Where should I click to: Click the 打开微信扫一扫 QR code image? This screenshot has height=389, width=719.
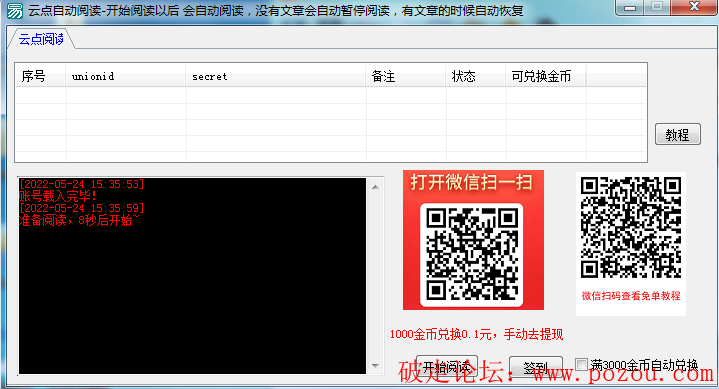tap(473, 240)
